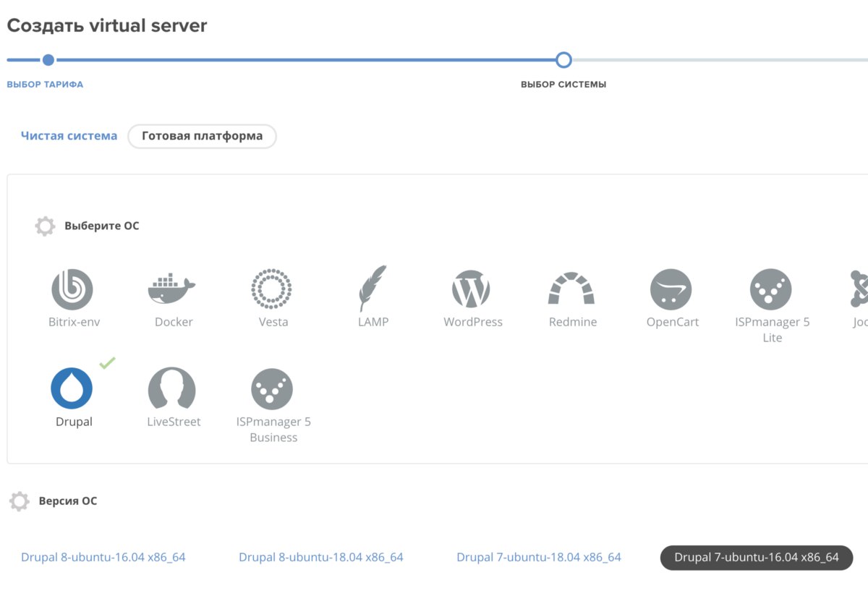
Task: Click the ВЫБОР СИСТЕМЫ step label
Action: pos(563,85)
